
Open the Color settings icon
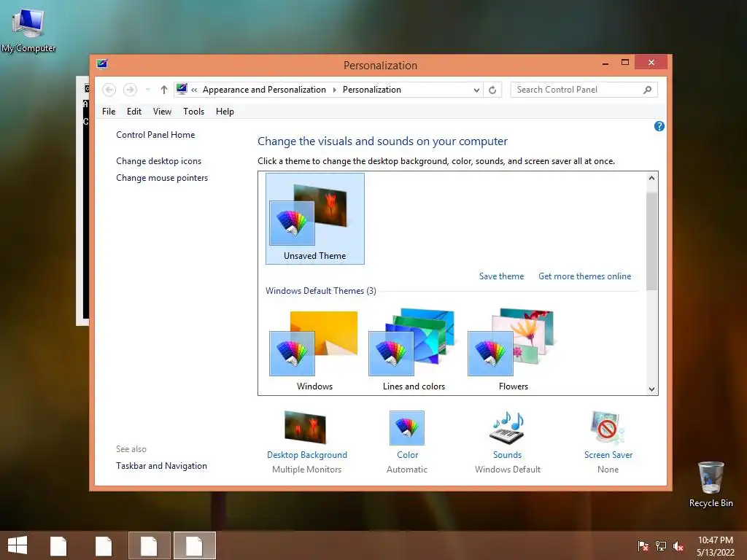point(407,427)
